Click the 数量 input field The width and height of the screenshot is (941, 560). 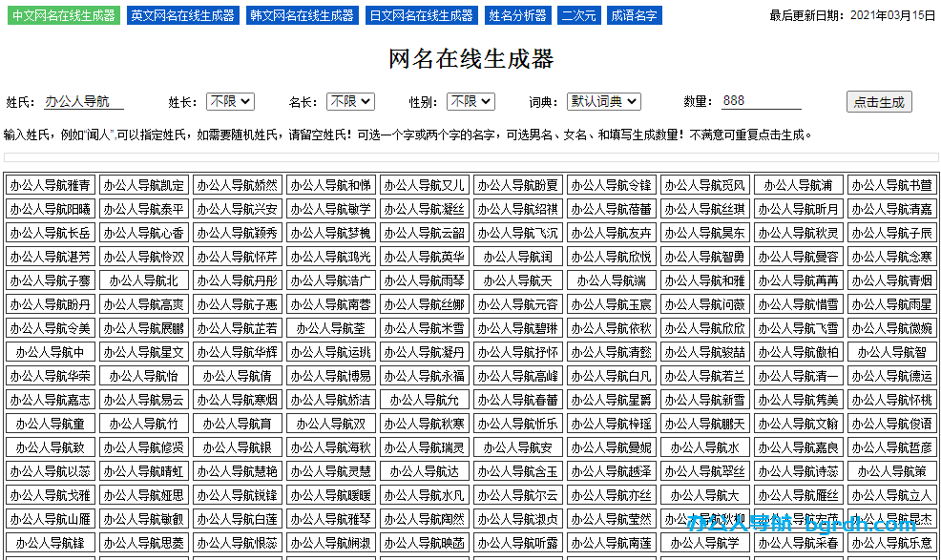coord(774,101)
